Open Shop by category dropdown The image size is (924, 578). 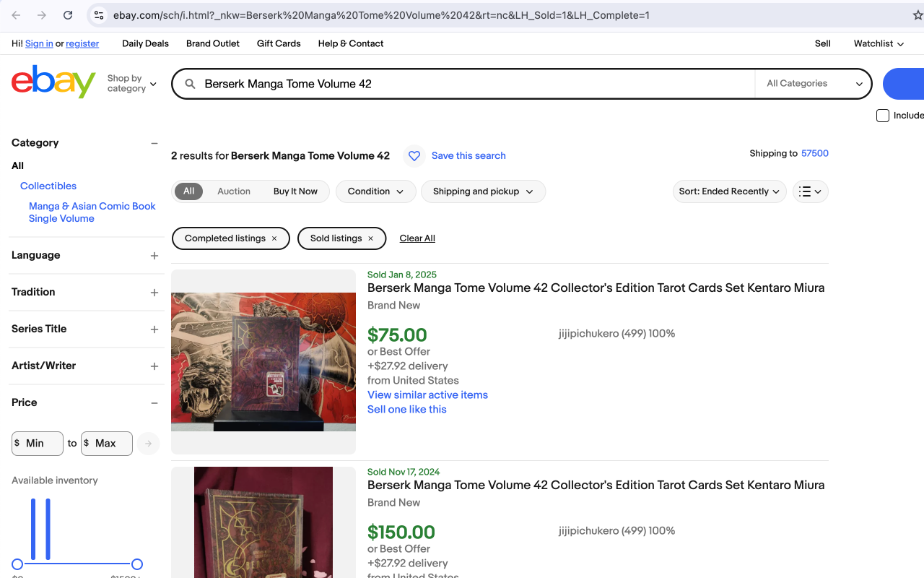(131, 84)
